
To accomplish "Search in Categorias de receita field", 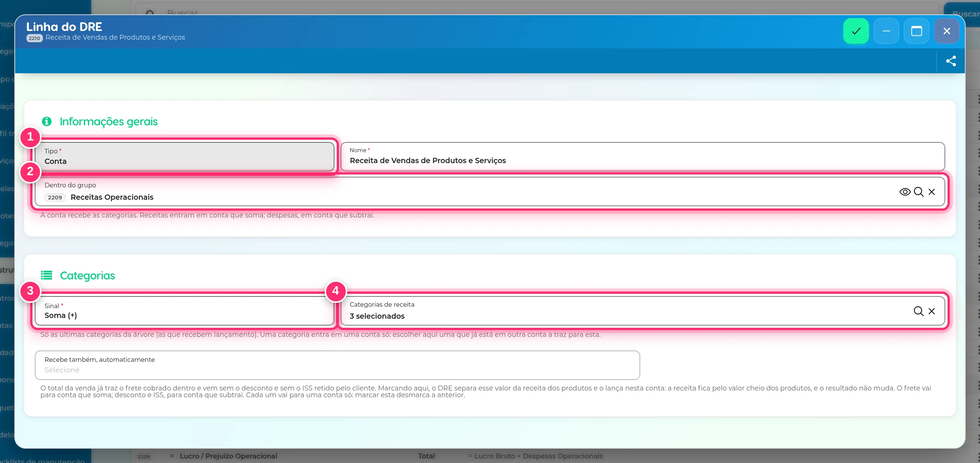I will pos(918,311).
